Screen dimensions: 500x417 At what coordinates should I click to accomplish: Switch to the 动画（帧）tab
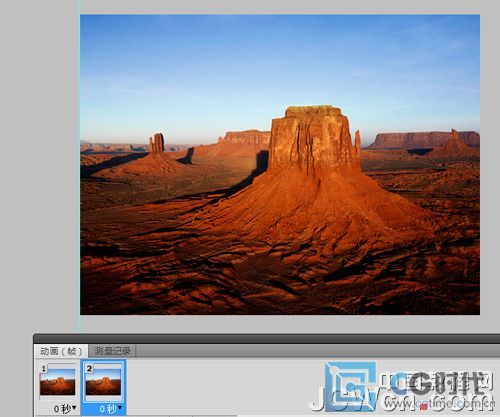pos(61,351)
